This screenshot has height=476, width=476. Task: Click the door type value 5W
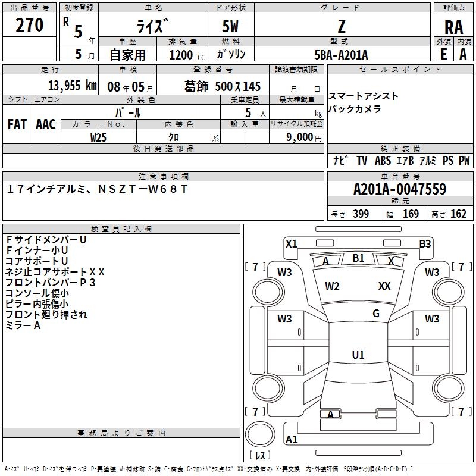coord(230,26)
